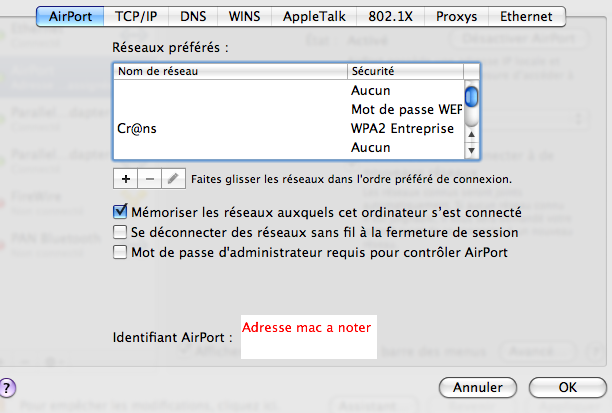Click the Sécurité column header
This screenshot has height=413, width=612.
(x=405, y=72)
